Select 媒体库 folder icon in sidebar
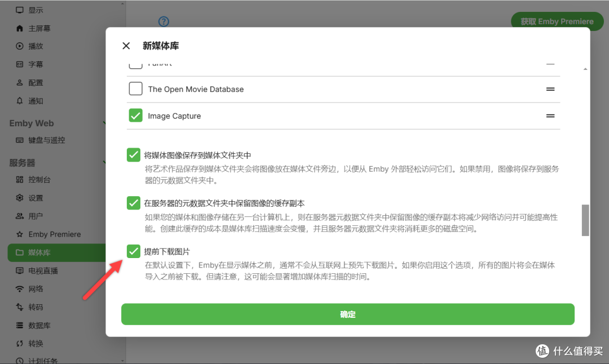This screenshot has height=364, width=609. (19, 252)
